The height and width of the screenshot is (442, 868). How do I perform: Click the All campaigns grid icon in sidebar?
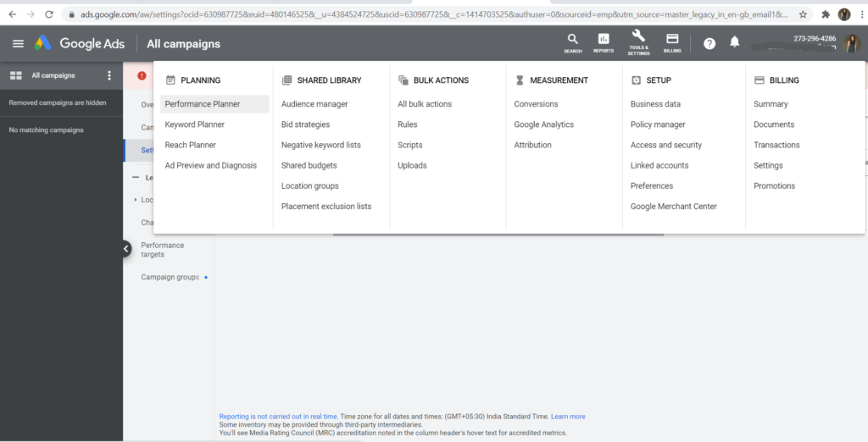[16, 75]
